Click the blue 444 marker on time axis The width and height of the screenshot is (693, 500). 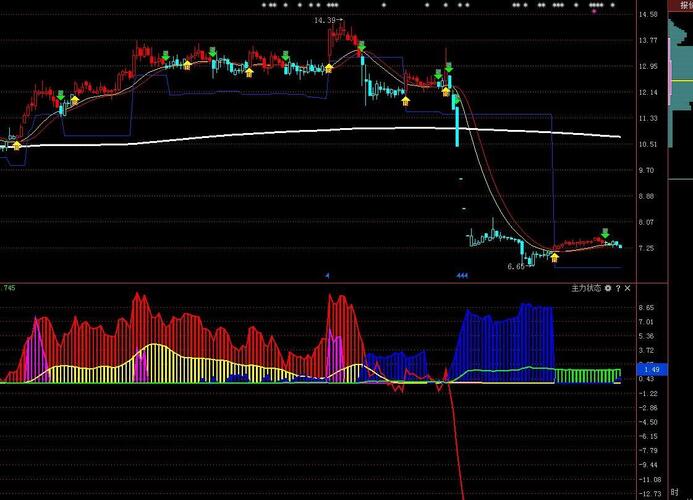[462, 275]
